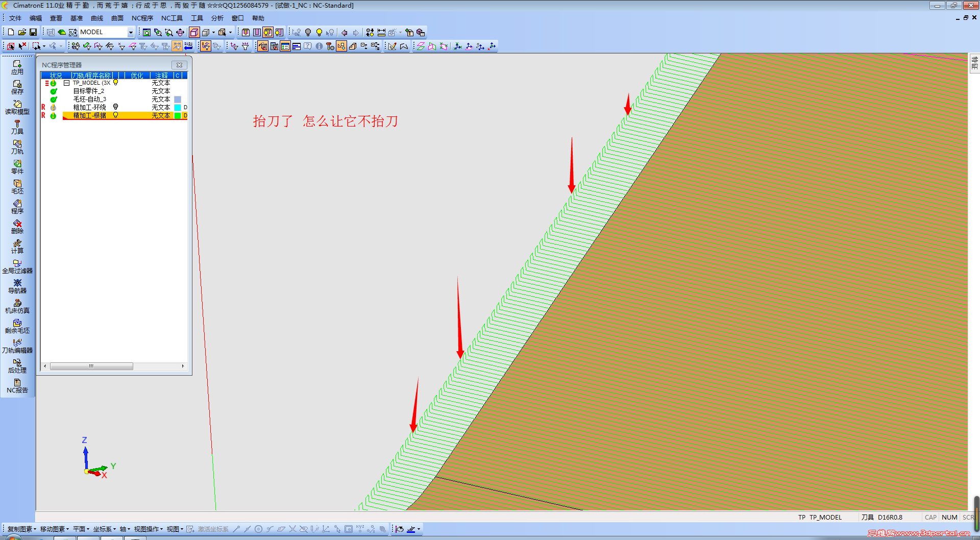The height and width of the screenshot is (540, 980).
Task: Click the 后处理 post-process icon
Action: click(x=17, y=366)
